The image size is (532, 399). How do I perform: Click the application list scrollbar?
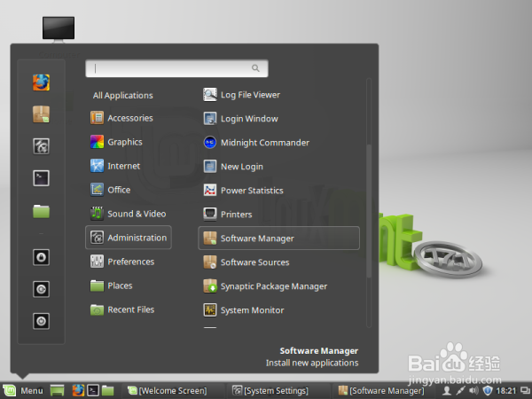pos(369,210)
